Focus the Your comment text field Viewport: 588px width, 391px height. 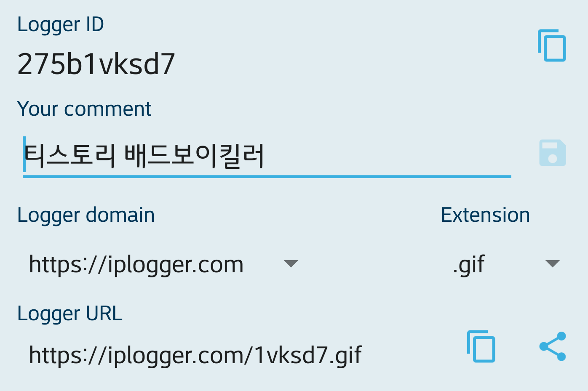pyautogui.click(x=267, y=156)
